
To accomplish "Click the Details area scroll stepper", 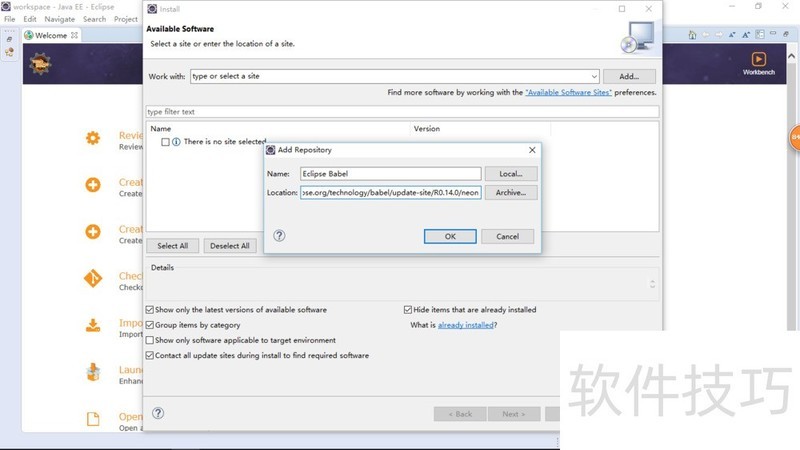I will point(653,284).
